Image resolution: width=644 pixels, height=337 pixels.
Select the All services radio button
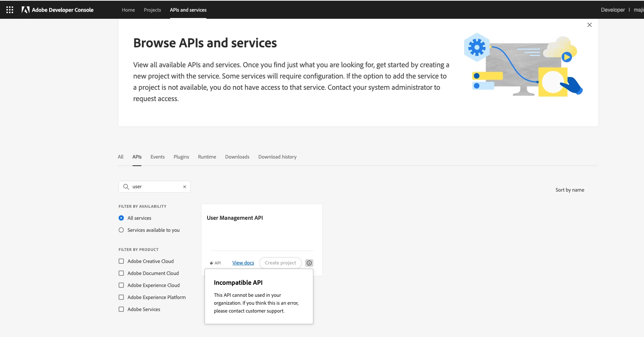(121, 218)
